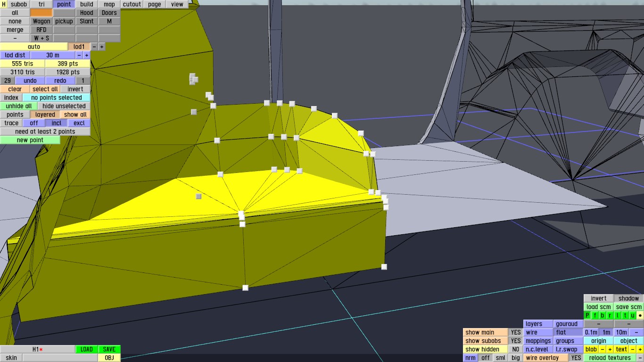The width and height of the screenshot is (644, 362).
Task: Increase the lod1 level with plus
Action: [102, 47]
